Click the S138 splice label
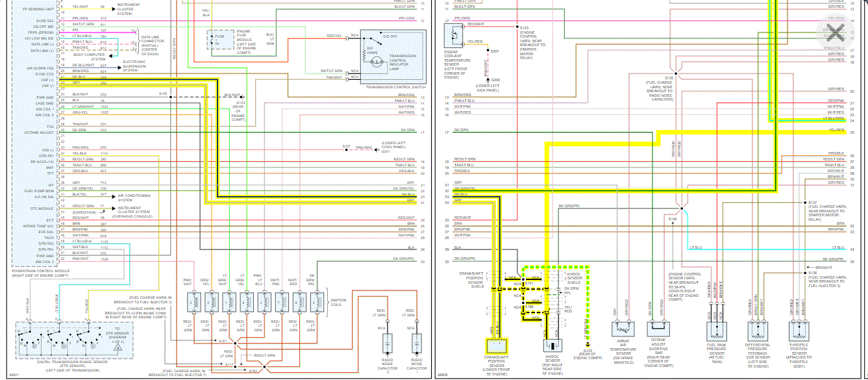 pos(673,219)
